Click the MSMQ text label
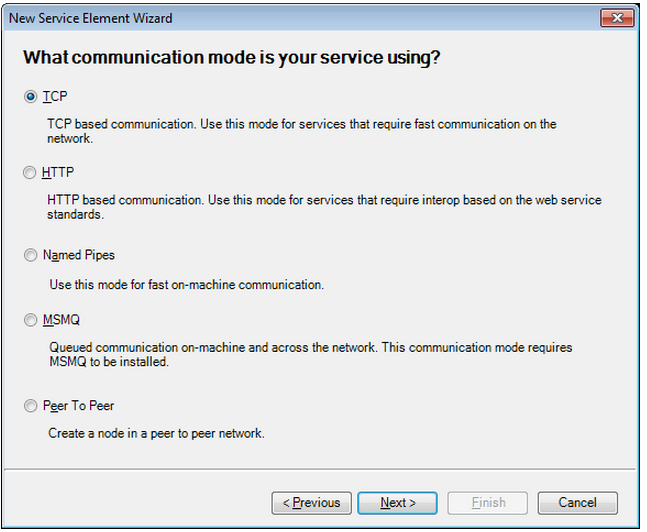This screenshot has height=532, width=647. click(x=61, y=320)
